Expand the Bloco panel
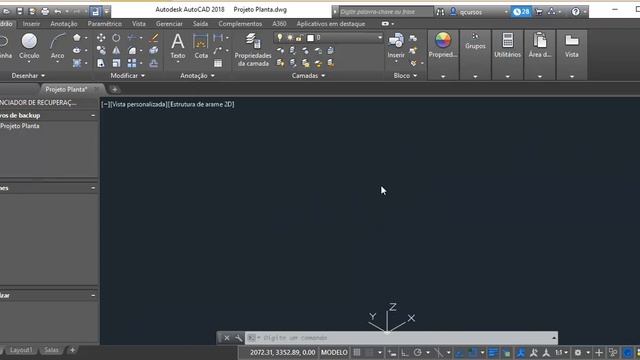Image resolution: width=640 pixels, height=360 pixels. pyautogui.click(x=405, y=76)
